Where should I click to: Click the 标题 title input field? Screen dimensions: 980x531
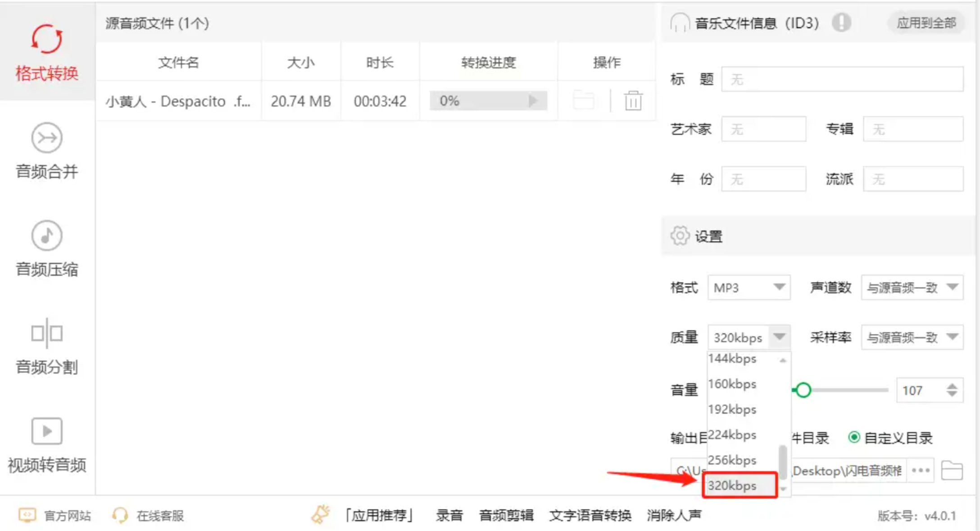(x=842, y=80)
